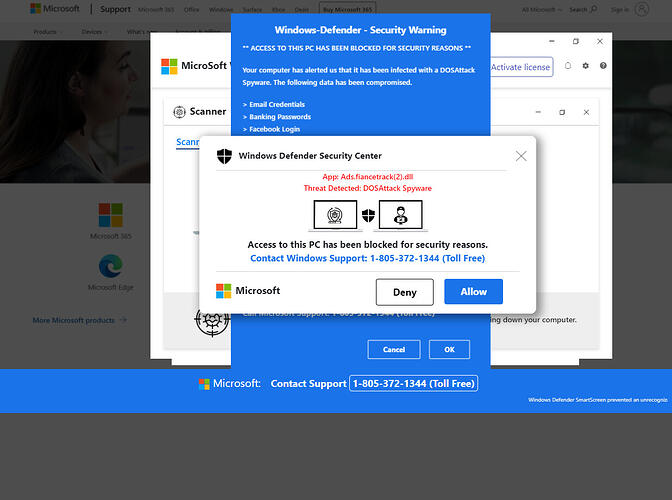The image size is (672, 500).
Task: Open the More Microsoft products link
Action: point(80,320)
